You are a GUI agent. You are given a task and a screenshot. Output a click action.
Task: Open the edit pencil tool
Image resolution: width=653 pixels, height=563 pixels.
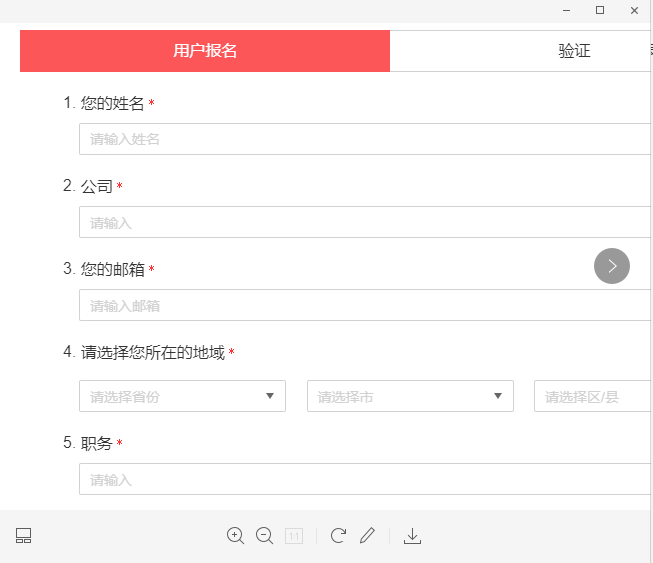tap(367, 536)
